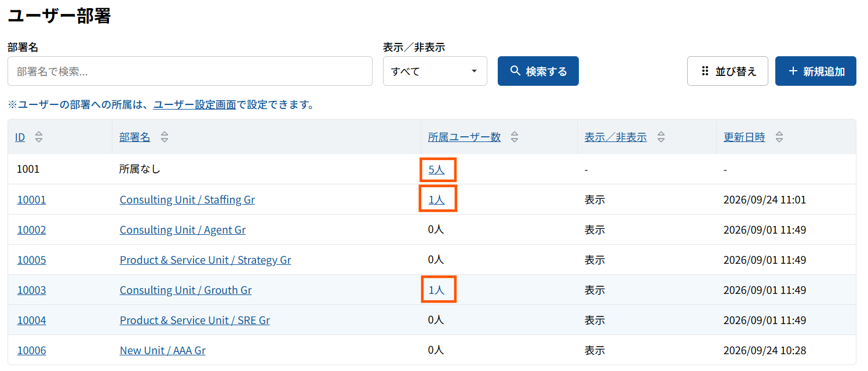Click sort arrows next to 更新日時 header
Viewport: 868px width, 371px height.
tap(779, 137)
